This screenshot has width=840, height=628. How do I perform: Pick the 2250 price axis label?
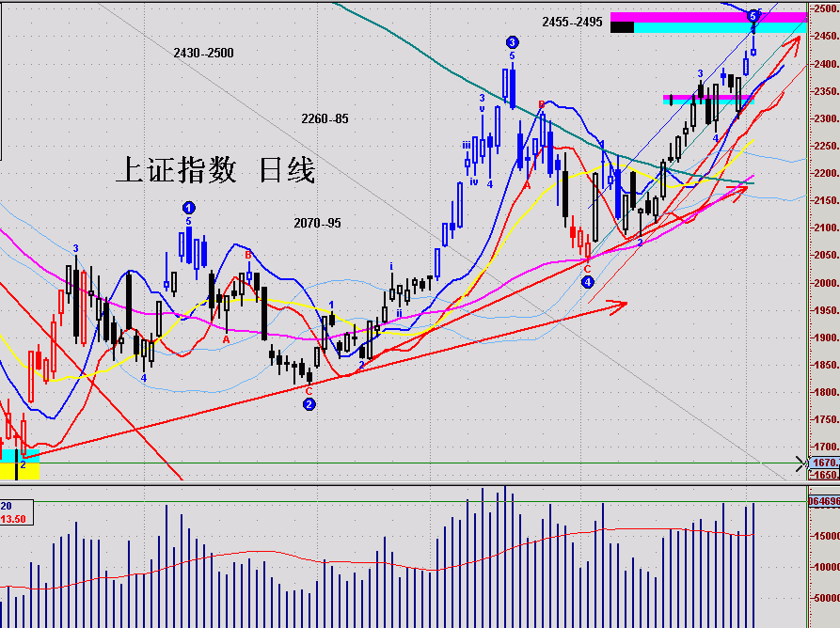827,146
